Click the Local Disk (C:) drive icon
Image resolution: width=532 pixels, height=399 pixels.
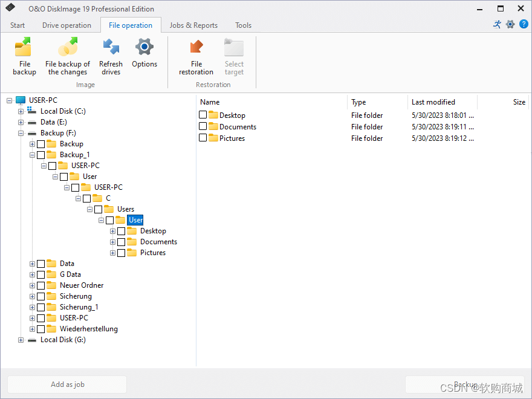(x=32, y=111)
